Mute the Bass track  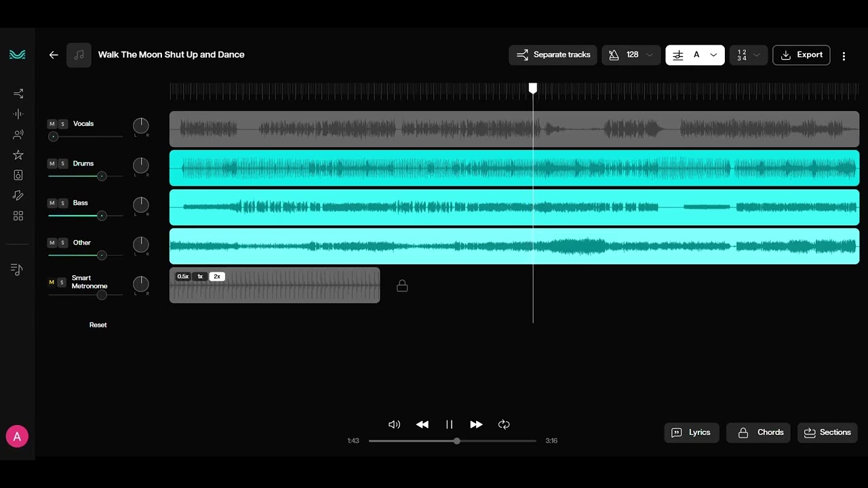coord(52,203)
